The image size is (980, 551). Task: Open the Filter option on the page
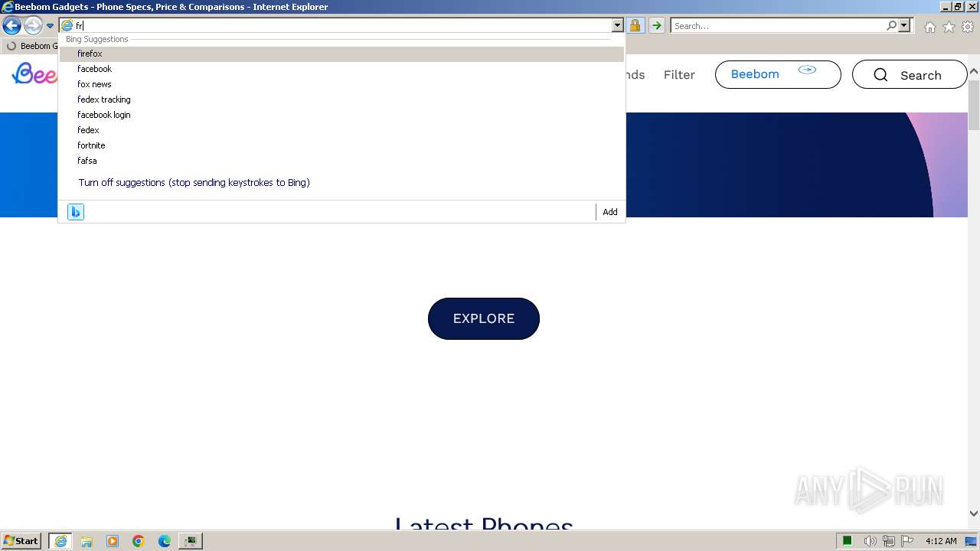pyautogui.click(x=679, y=75)
